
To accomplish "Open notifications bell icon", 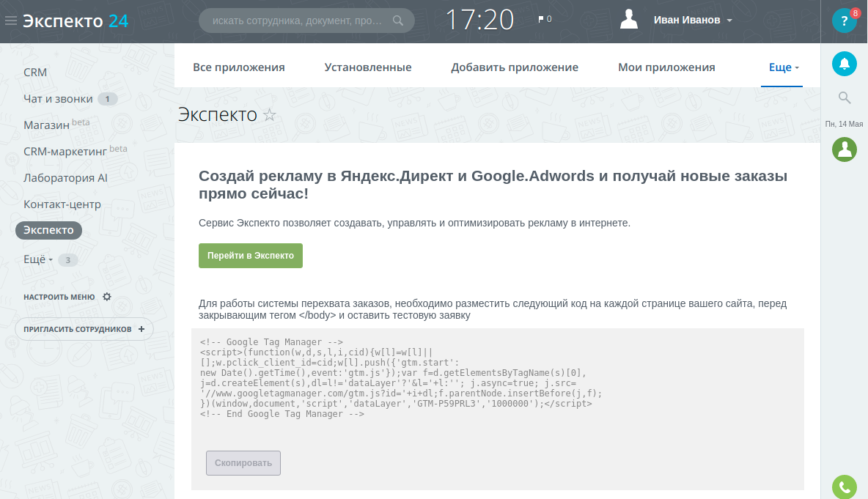I will pyautogui.click(x=845, y=64).
